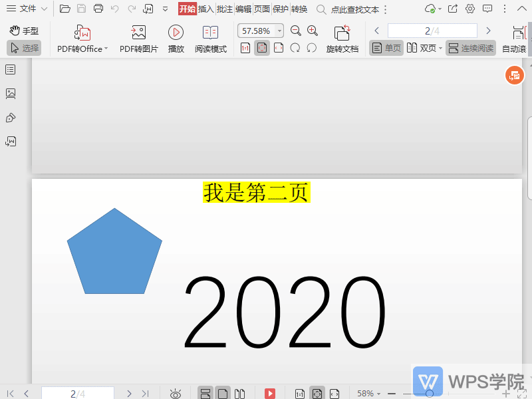Click the 1:1 actual size icon
This screenshot has height=399, width=532.
[245, 48]
